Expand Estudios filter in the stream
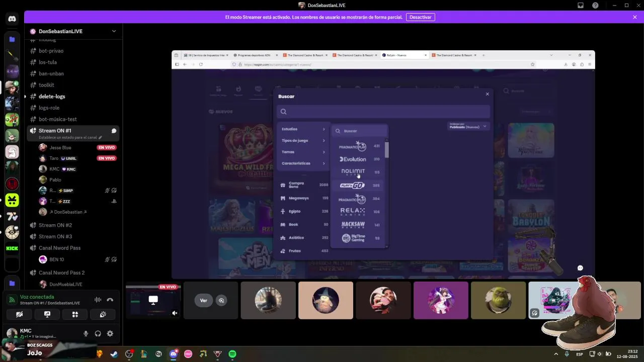The height and width of the screenshot is (362, 644). (303, 129)
